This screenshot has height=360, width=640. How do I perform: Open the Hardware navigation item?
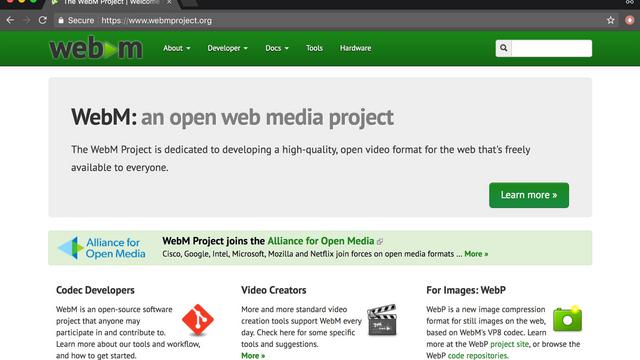[356, 48]
